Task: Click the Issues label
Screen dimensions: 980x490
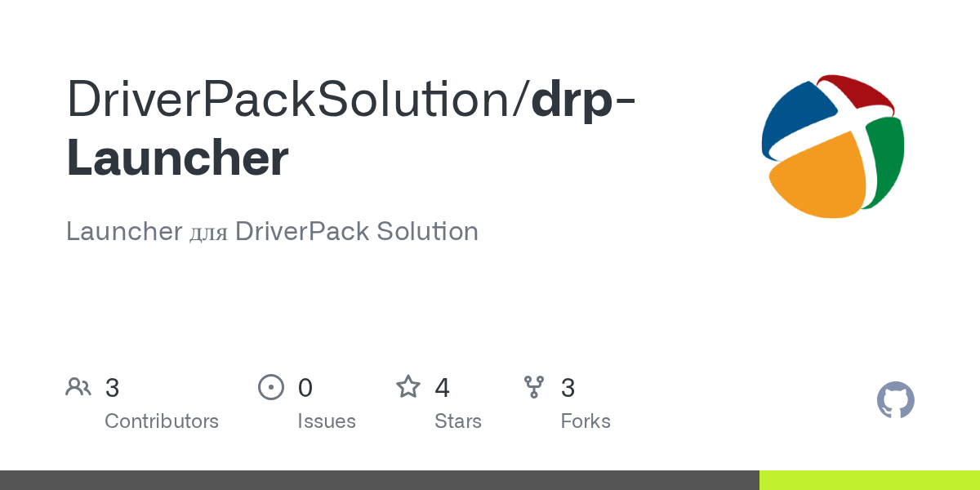Action: pos(327,421)
